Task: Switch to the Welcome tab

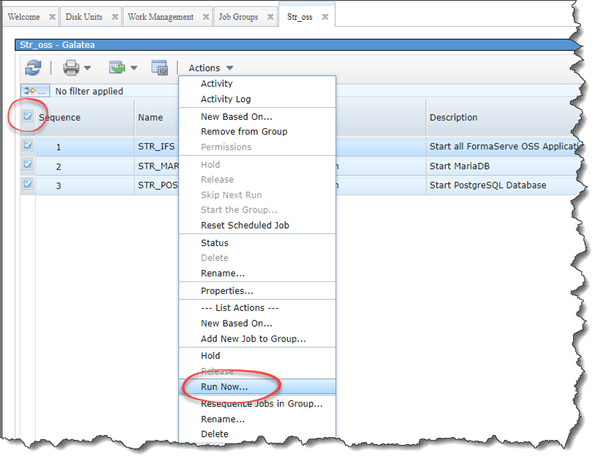Action: click(31, 17)
